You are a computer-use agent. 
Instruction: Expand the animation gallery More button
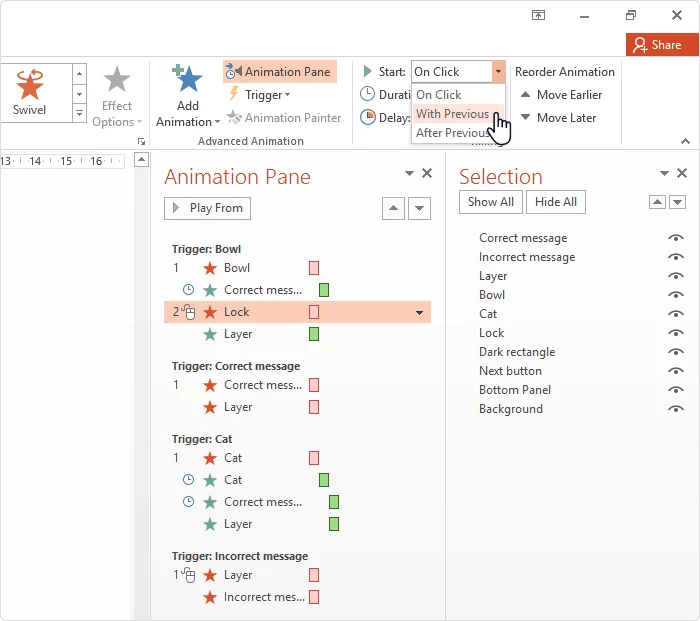79,113
